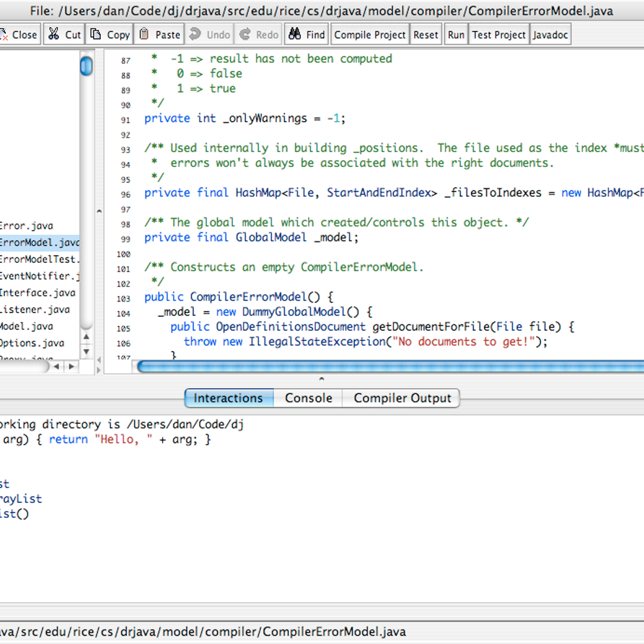Run the program with the Run button
This screenshot has width=644, height=644.
tap(456, 34)
